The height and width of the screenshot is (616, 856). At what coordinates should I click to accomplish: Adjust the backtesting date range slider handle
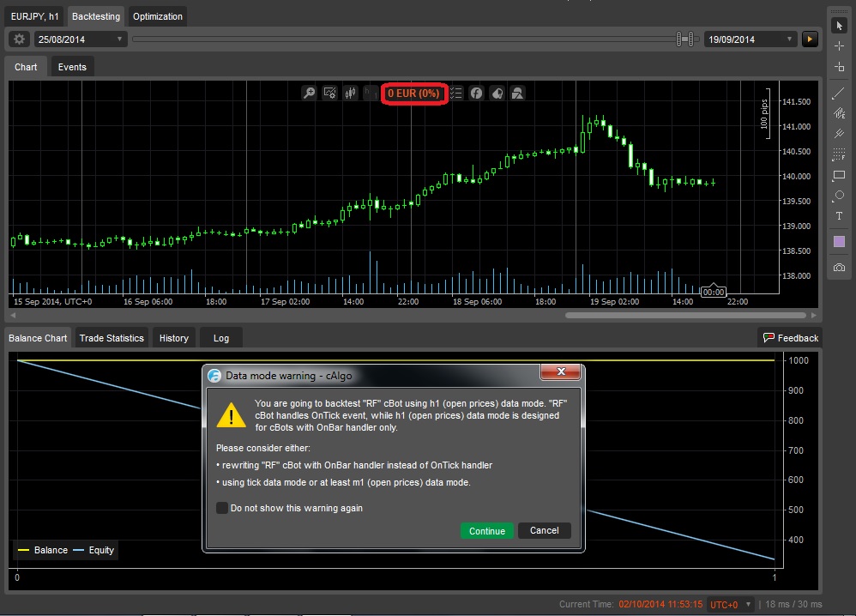pos(684,39)
